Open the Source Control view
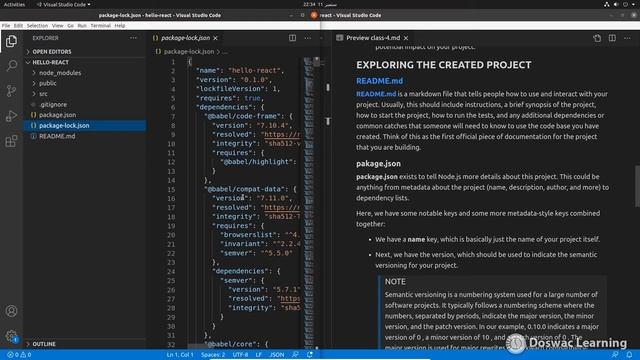Image resolution: width=640 pixels, height=360 pixels. (11, 91)
